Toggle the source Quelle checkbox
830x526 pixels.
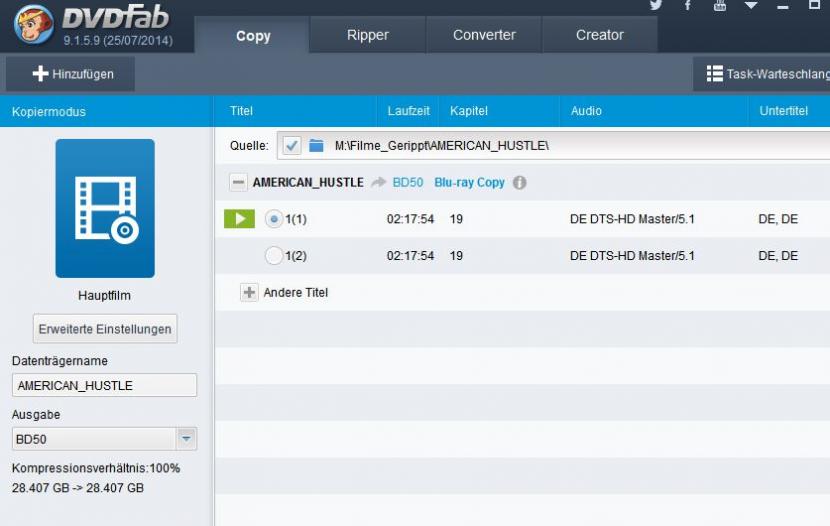point(292,145)
